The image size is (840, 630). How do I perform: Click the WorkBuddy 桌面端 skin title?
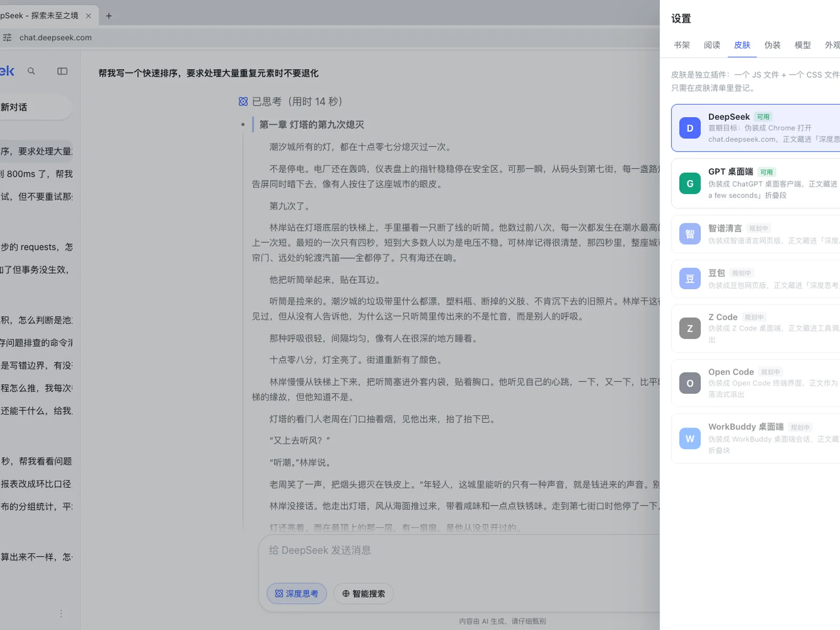coord(745,427)
